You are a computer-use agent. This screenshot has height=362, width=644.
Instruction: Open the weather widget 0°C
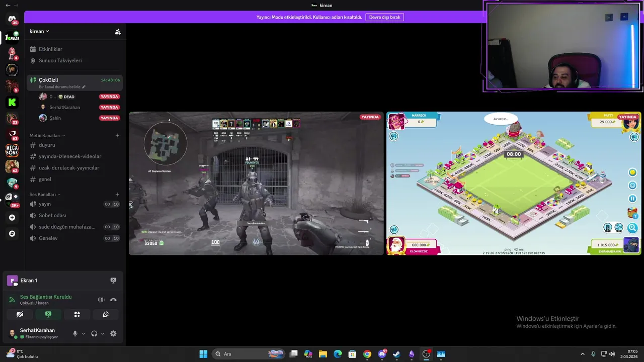pos(22,354)
